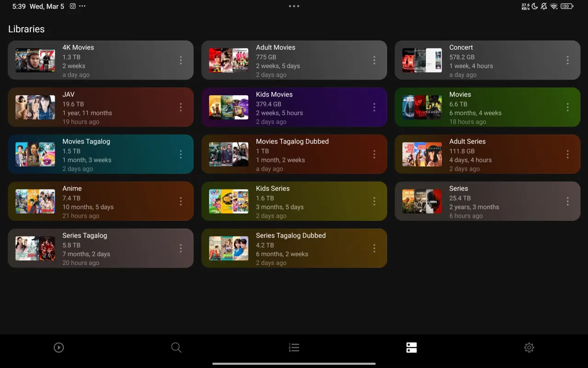
Task: Open the Movies Tagalog Dubbed three-dot menu
Action: (374, 154)
